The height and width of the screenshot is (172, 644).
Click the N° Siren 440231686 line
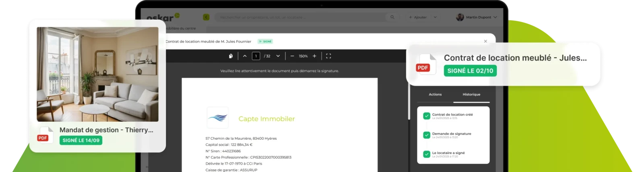coord(223,151)
